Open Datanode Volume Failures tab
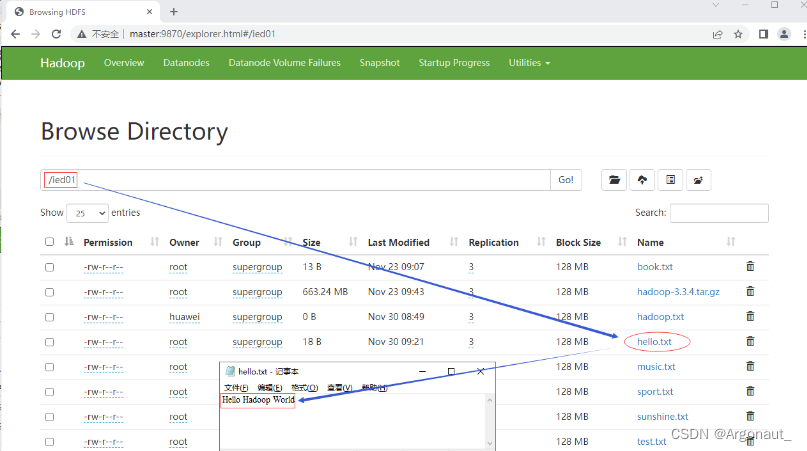Viewport: 807px width, 451px height. click(285, 63)
